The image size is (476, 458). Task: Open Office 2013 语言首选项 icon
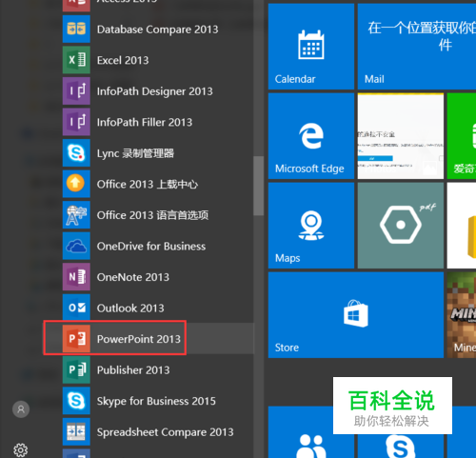76,215
